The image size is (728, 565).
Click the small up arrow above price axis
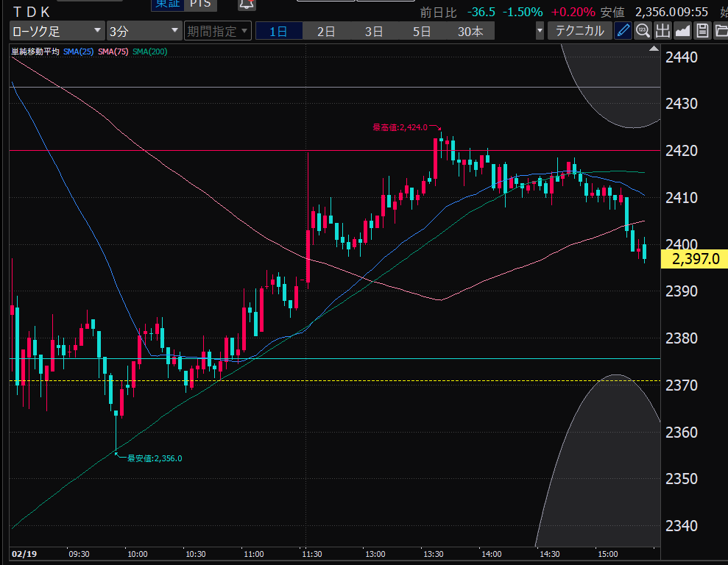[x=654, y=49]
